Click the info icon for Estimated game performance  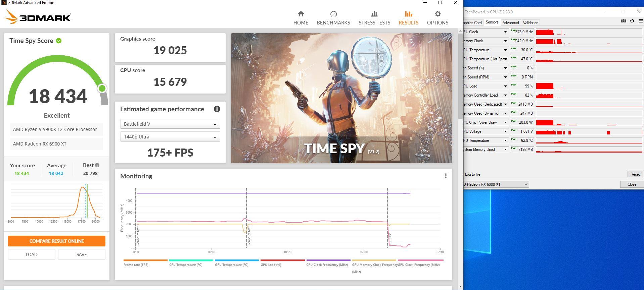217,109
